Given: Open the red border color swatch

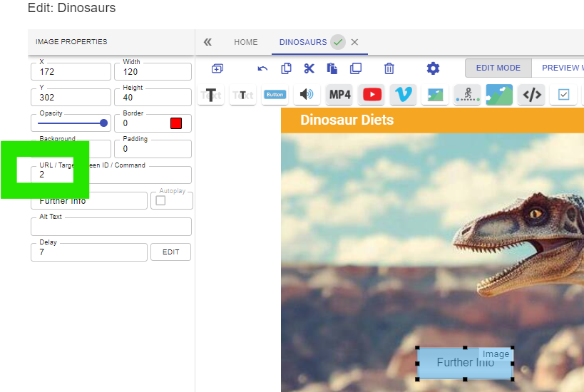Looking at the screenshot, I should (x=176, y=123).
